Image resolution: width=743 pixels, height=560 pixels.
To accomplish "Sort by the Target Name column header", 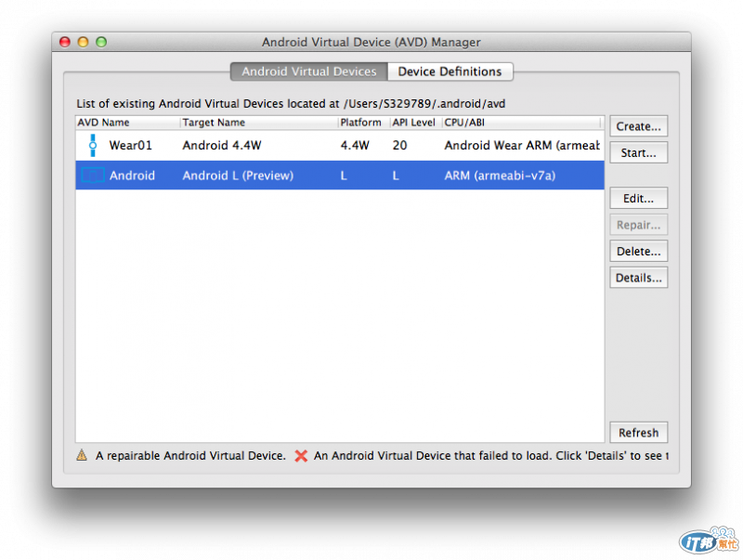I will (x=259, y=123).
